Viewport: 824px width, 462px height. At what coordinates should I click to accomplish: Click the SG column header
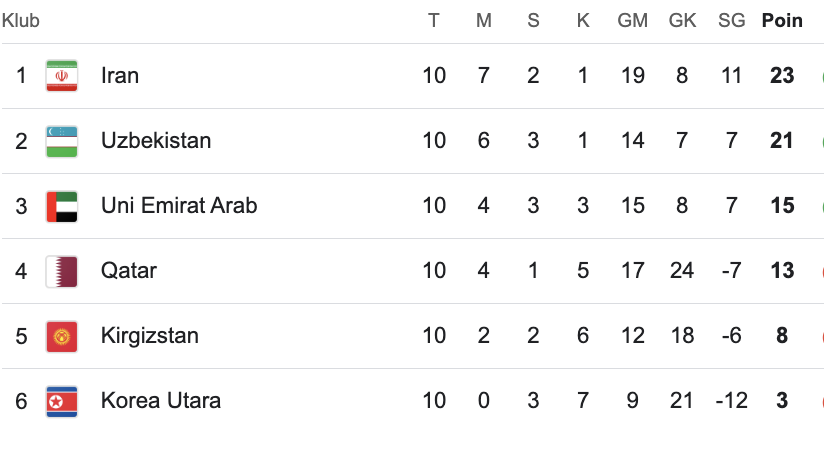(x=732, y=21)
